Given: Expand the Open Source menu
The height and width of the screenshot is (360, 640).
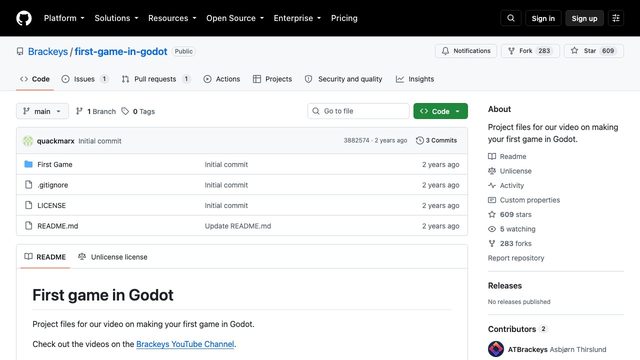Looking at the screenshot, I should [235, 18].
